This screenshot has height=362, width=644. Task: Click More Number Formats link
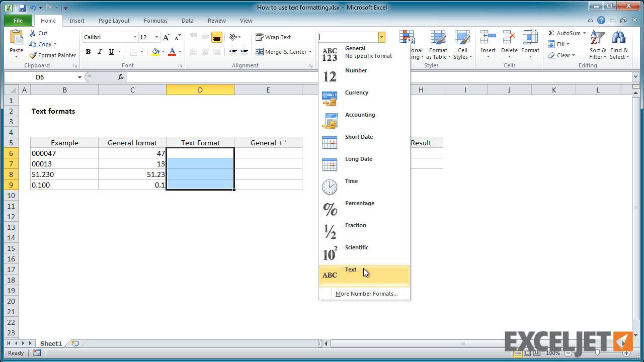click(x=366, y=294)
